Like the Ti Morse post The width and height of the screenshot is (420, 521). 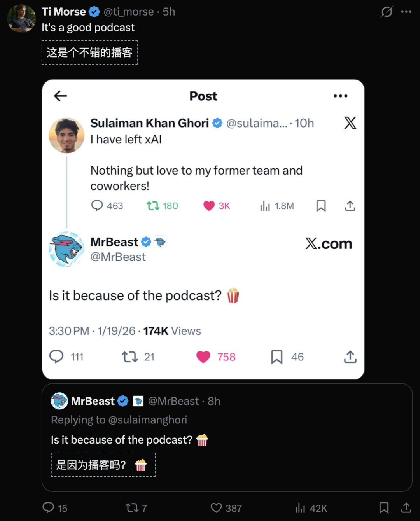[216, 508]
